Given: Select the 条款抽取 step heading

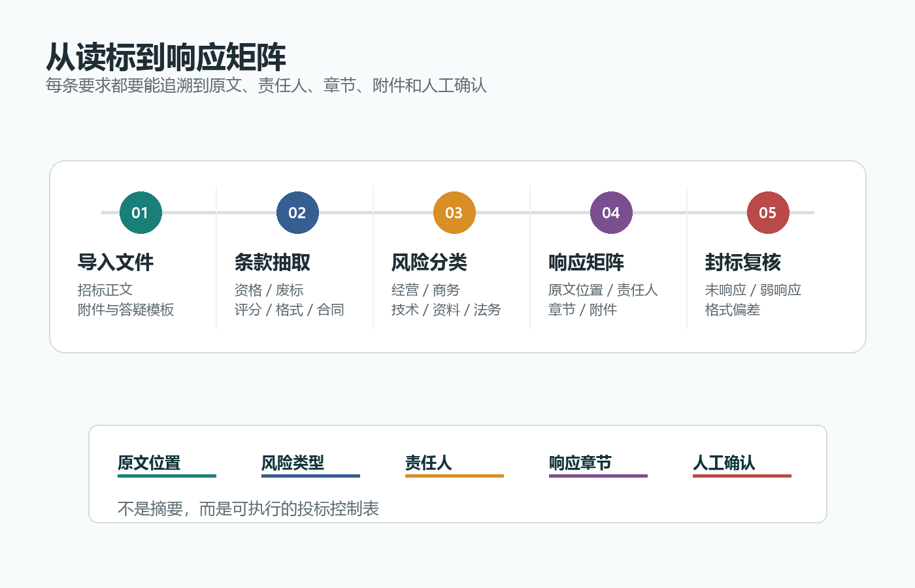Looking at the screenshot, I should coord(273,263).
